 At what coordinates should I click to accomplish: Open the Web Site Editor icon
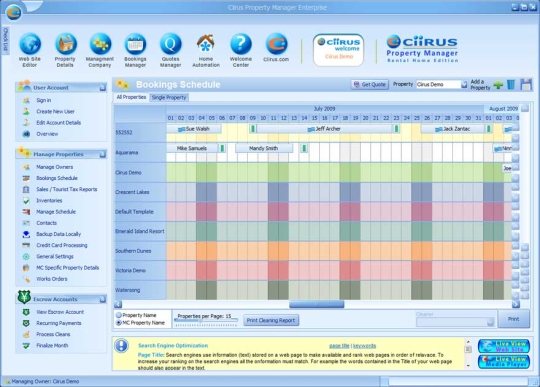30,44
